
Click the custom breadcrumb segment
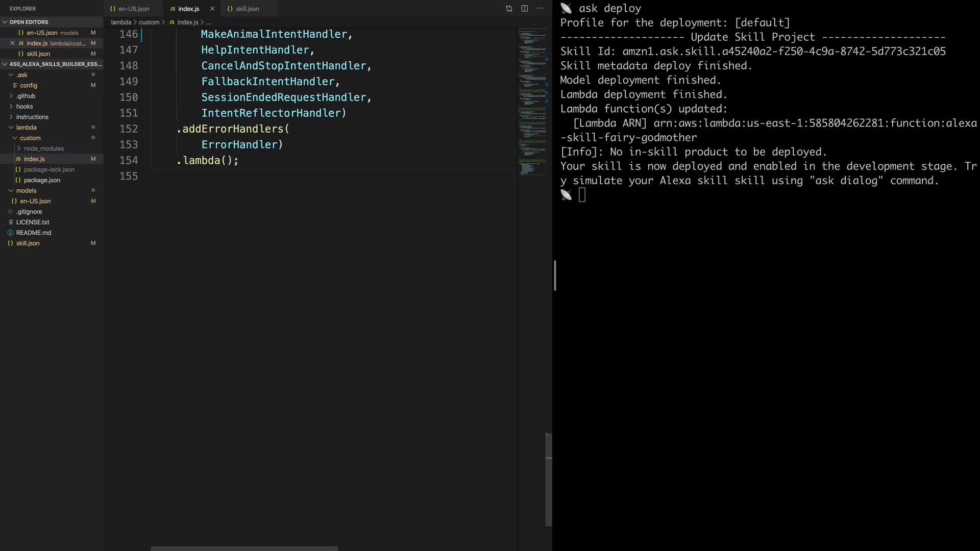click(x=149, y=22)
